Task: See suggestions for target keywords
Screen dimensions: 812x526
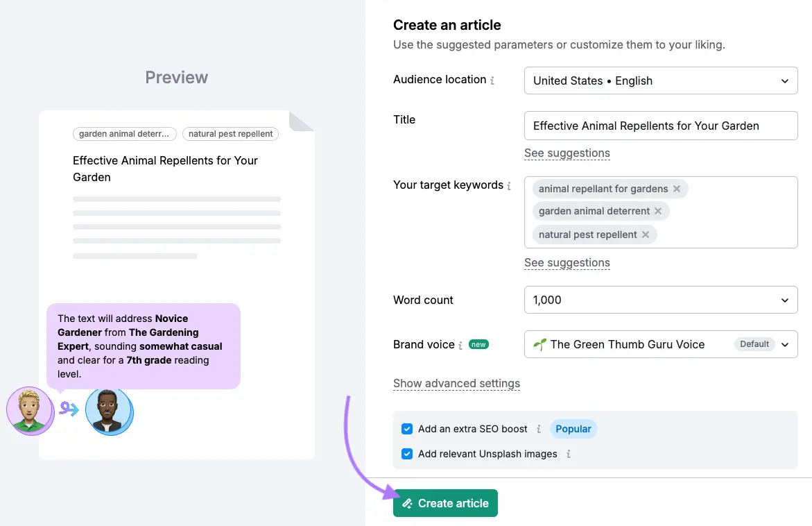Action: point(567,262)
